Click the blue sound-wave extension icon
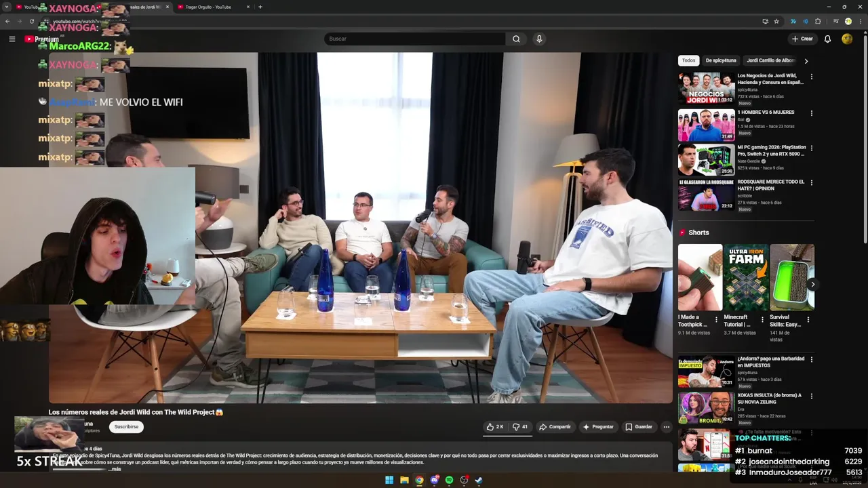This screenshot has height=488, width=868. tap(806, 21)
